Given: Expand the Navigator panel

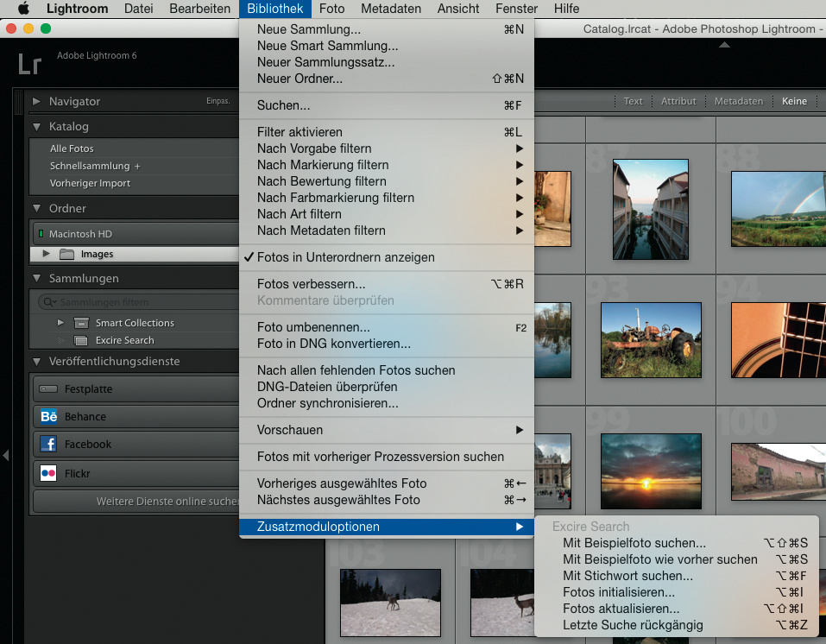Looking at the screenshot, I should (x=36, y=101).
